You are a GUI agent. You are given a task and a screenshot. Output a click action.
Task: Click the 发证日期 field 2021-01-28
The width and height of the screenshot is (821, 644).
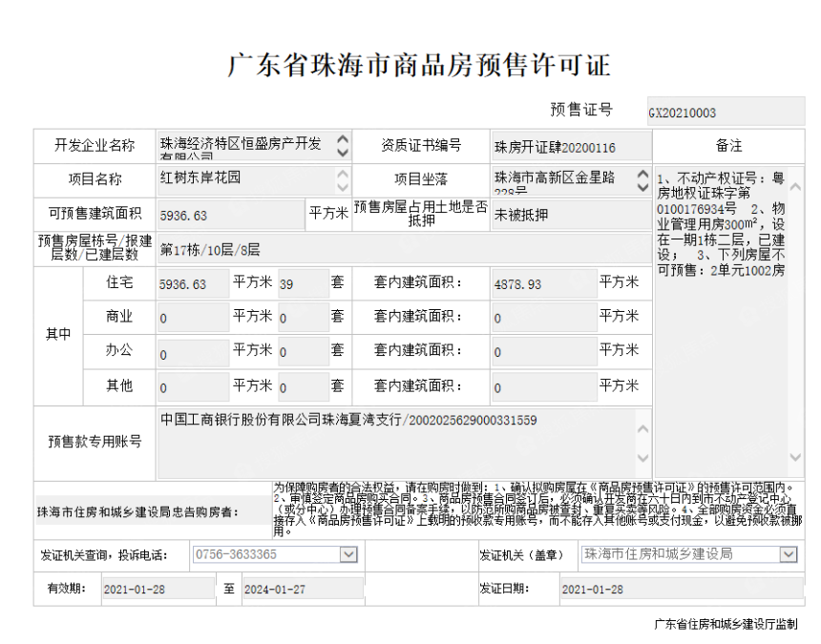(683, 589)
